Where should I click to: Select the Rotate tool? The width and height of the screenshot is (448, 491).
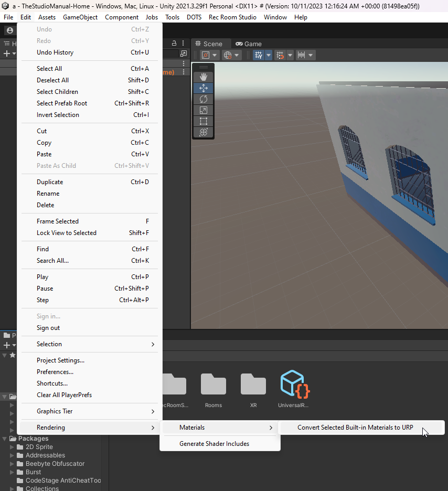click(204, 99)
